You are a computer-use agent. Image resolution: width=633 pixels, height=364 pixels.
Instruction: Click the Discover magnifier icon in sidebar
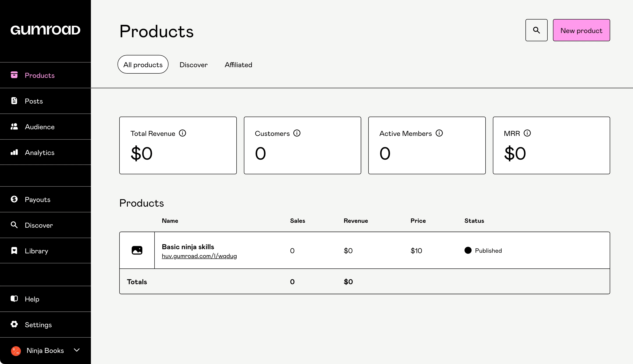[x=14, y=225]
